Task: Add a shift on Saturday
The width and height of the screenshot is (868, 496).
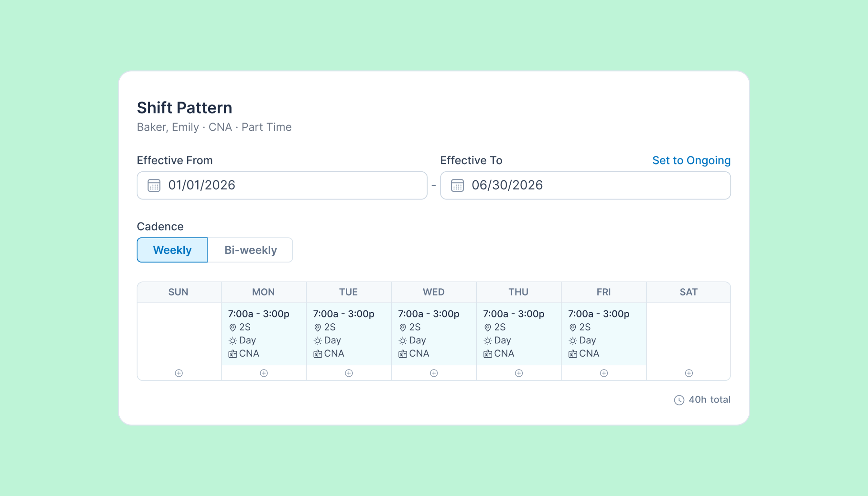Action: click(x=689, y=373)
